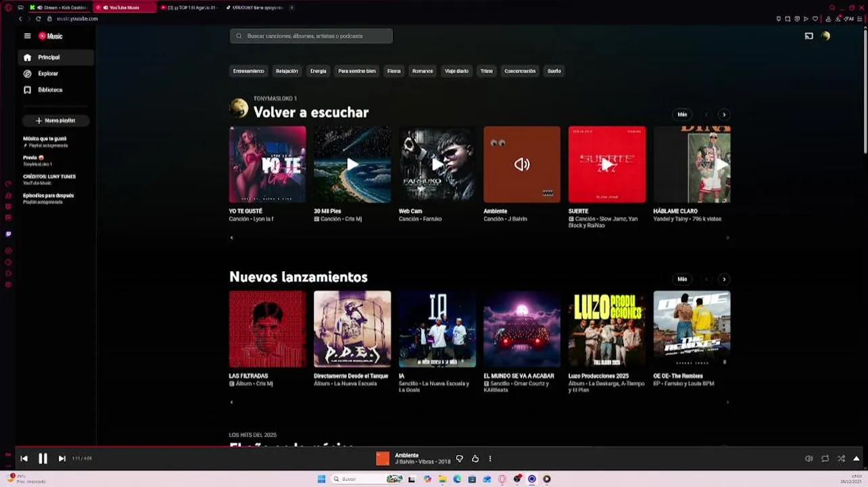Select the Viaje diario chip
868x487 pixels.
456,71
